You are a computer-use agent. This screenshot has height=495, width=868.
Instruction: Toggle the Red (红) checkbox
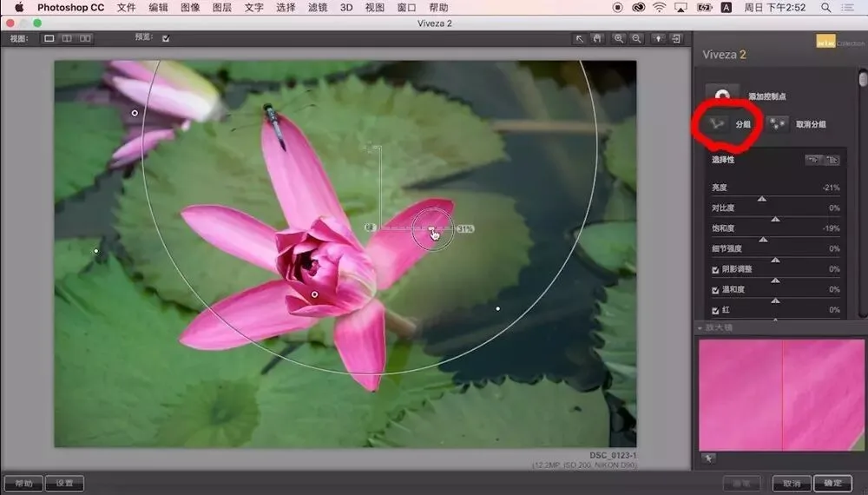pyautogui.click(x=715, y=311)
